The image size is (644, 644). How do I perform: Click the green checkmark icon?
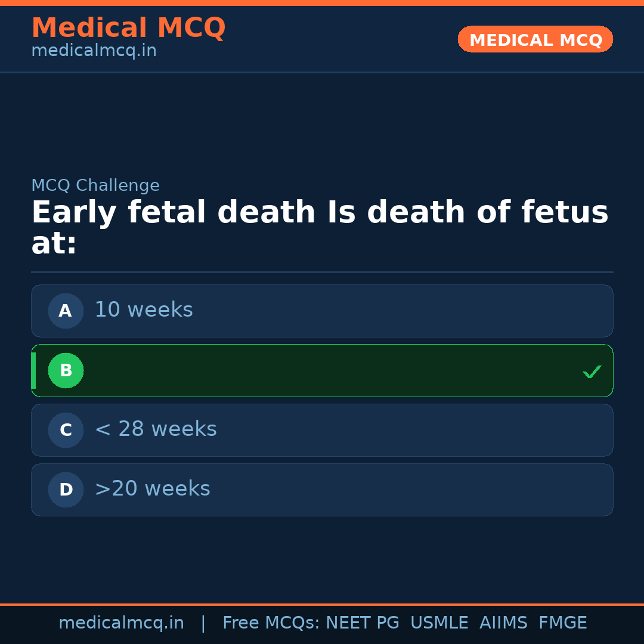592,371
